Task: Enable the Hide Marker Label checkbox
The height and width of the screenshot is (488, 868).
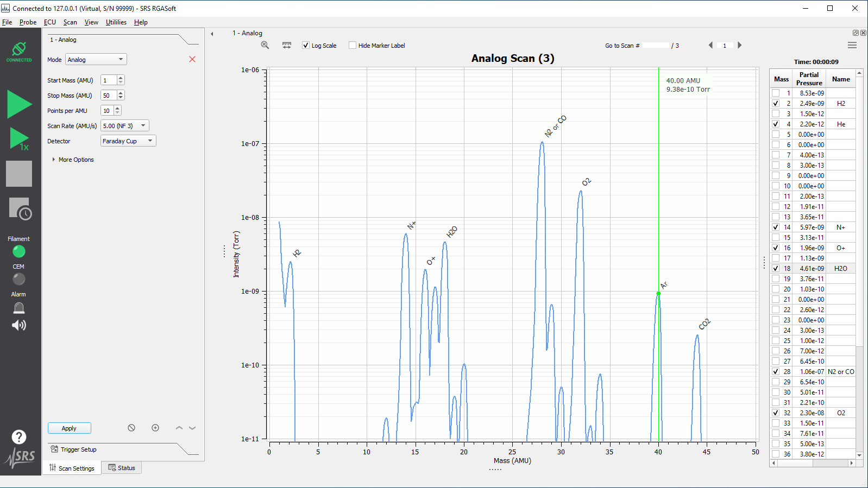Action: 353,46
